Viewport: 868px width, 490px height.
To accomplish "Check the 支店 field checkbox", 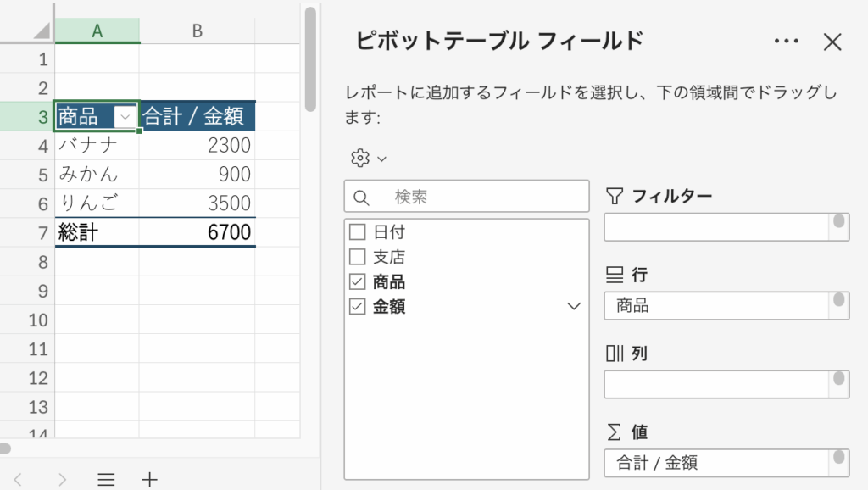I will pyautogui.click(x=357, y=256).
